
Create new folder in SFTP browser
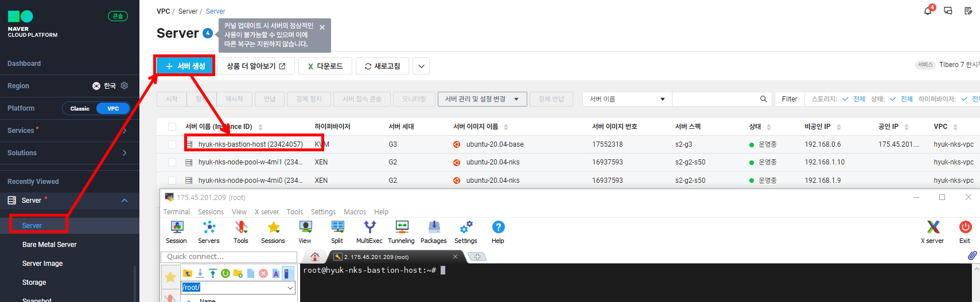[x=238, y=273]
